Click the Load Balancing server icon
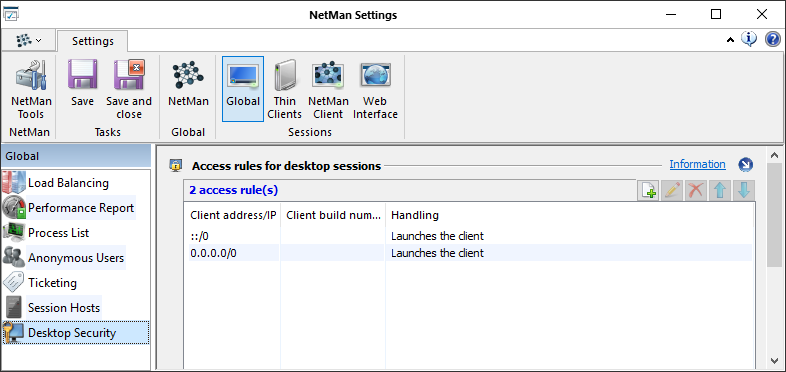Image resolution: width=786 pixels, height=372 pixels. point(14,182)
